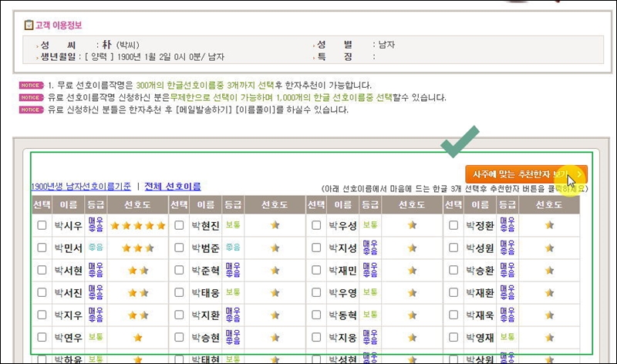
Task: Tick the checkbox for 박재환
Action: pyautogui.click(x=453, y=292)
